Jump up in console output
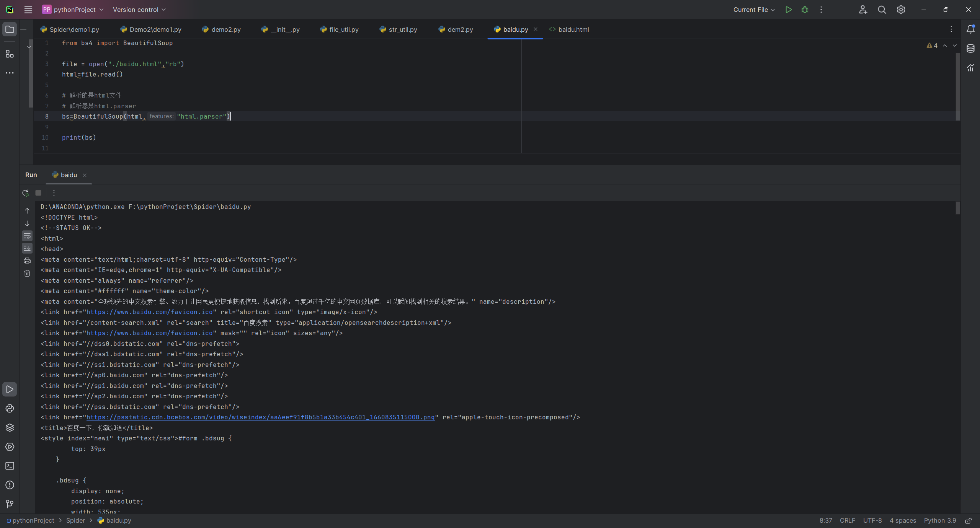This screenshot has width=980, height=528. pos(27,211)
